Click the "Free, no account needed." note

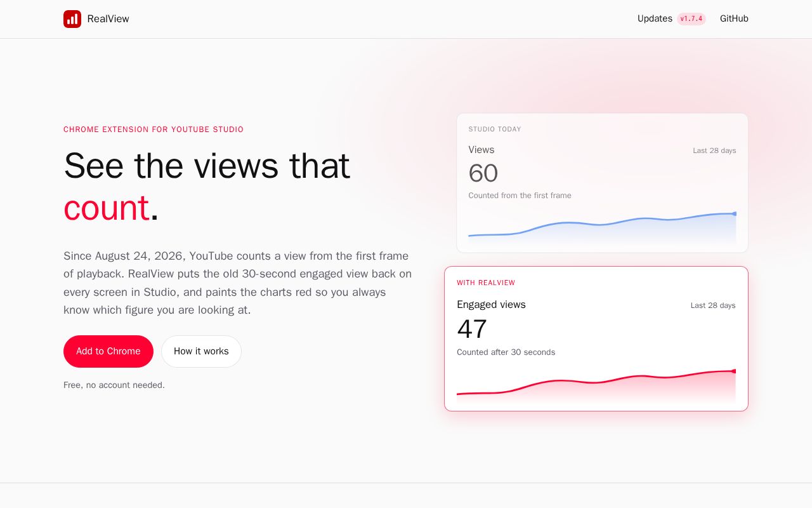click(x=114, y=385)
